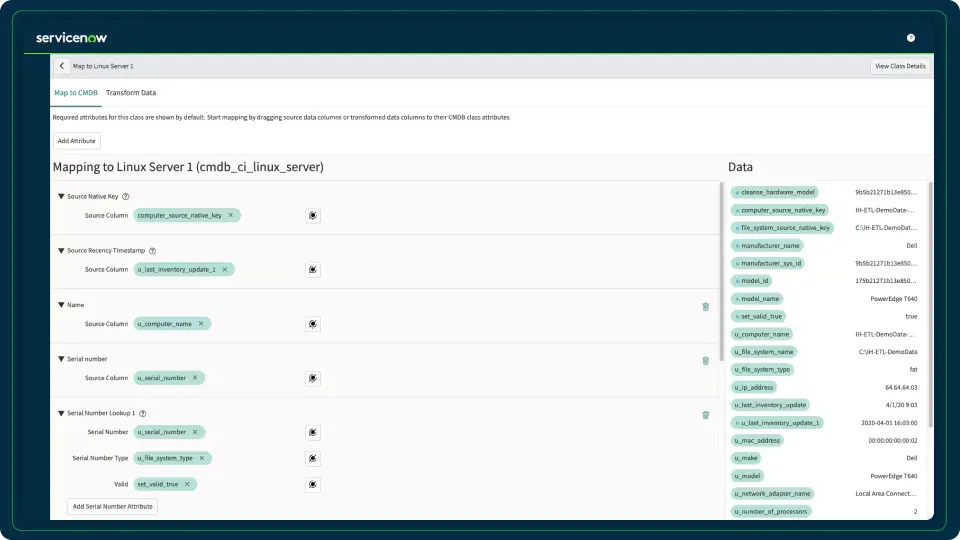This screenshot has width=960, height=540.
Task: Click the ServiceNow logo
Action: tap(71, 38)
